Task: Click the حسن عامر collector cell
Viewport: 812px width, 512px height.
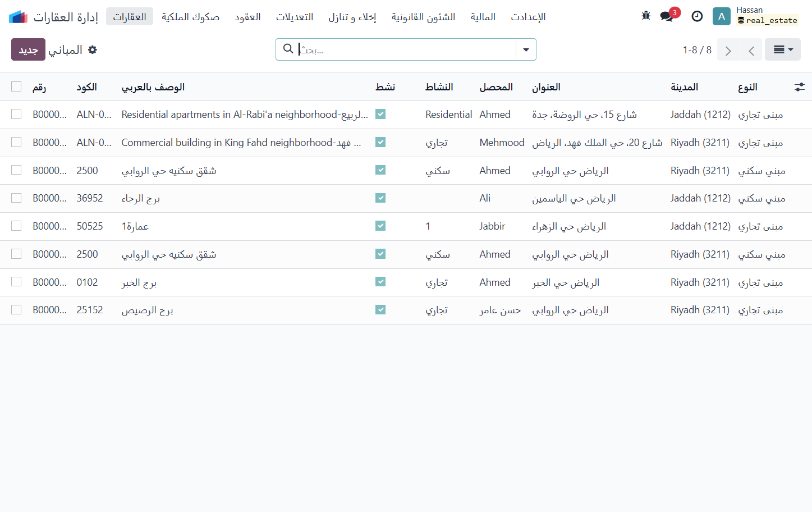Action: (500, 310)
